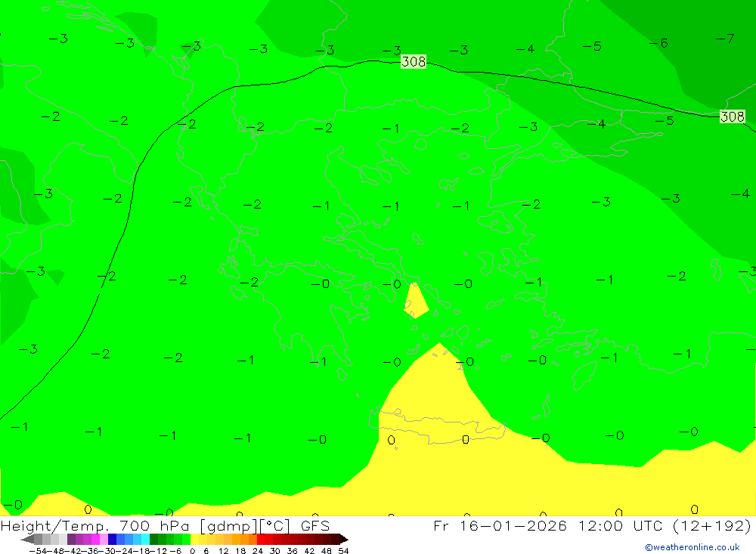Open the weatheronline.co.uk copyright link

692,547
